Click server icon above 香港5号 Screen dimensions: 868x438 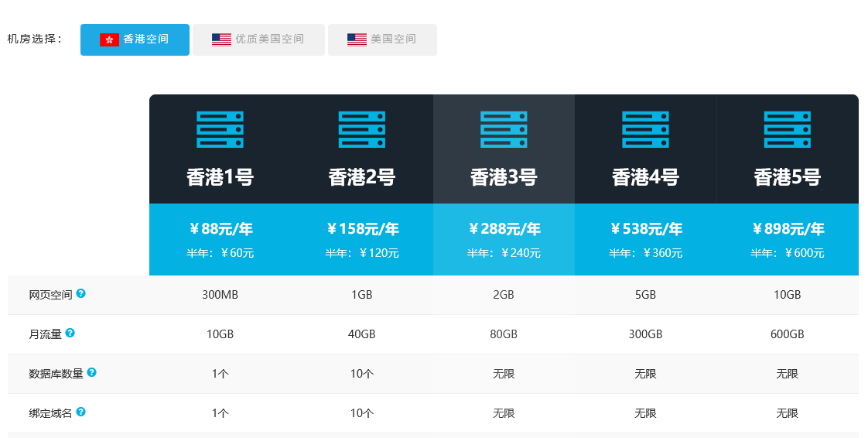click(788, 129)
